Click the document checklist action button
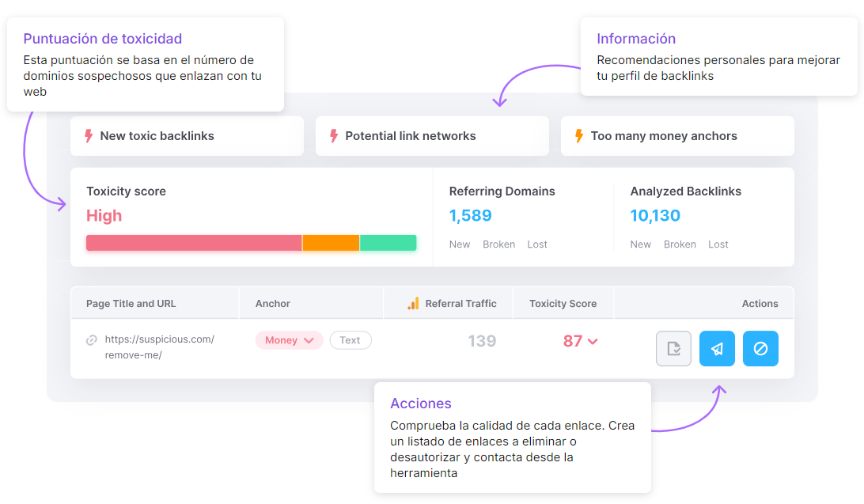This screenshot has height=504, width=864. [673, 349]
